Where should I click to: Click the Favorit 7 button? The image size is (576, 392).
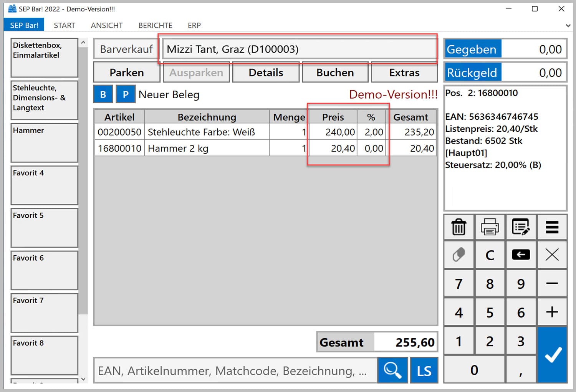[45, 313]
